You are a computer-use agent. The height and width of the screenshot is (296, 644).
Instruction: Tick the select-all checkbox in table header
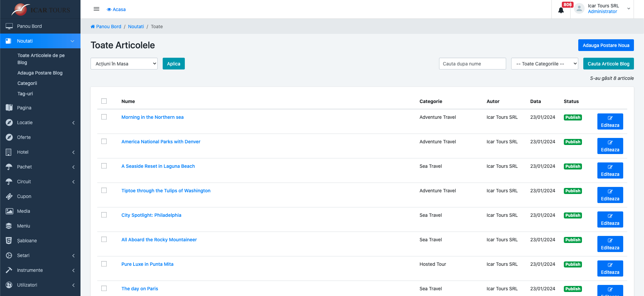104,101
